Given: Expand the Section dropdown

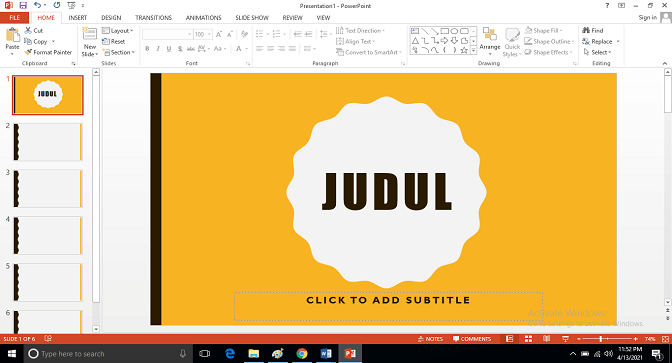Looking at the screenshot, I should coord(119,52).
